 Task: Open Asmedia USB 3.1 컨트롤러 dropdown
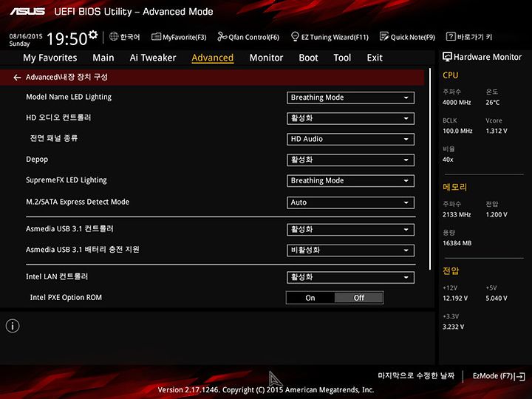coord(350,230)
